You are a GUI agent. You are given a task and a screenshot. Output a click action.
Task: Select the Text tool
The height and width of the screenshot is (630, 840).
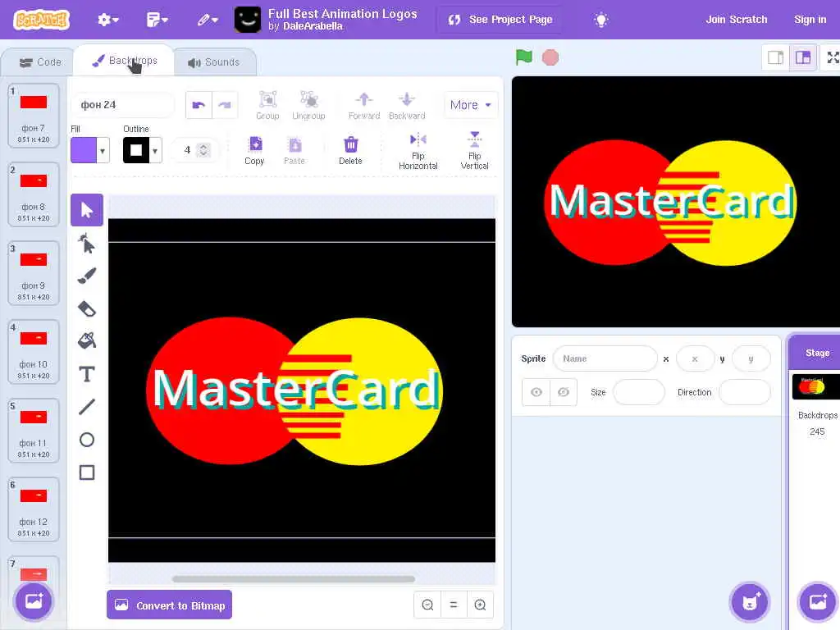pyautogui.click(x=87, y=374)
